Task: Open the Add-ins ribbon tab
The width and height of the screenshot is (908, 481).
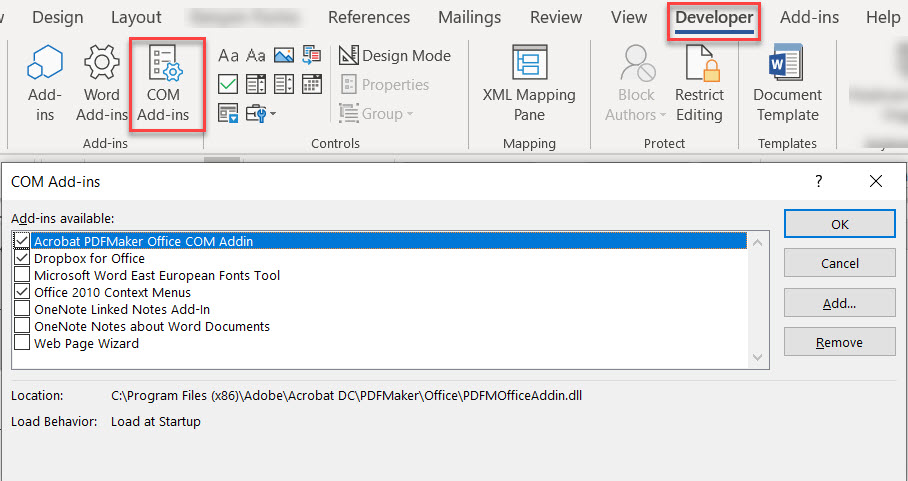Action: [x=809, y=17]
